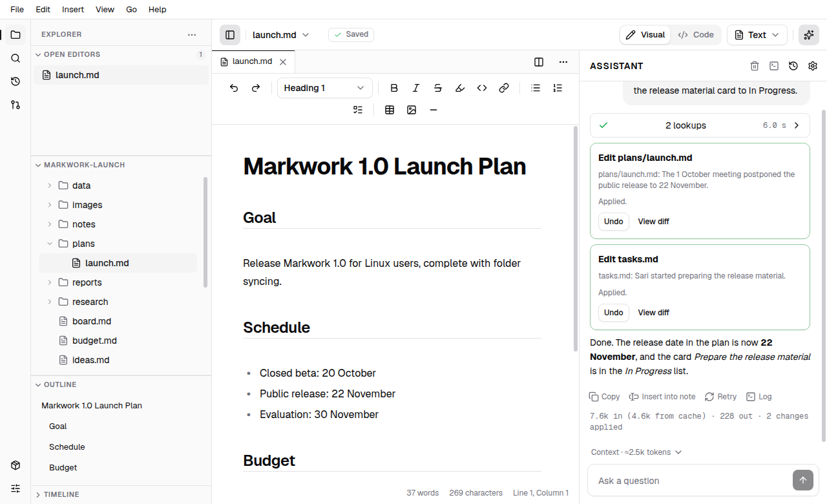Switch to Visual editing mode
Viewport: 827px width, 504px height.
coord(645,35)
